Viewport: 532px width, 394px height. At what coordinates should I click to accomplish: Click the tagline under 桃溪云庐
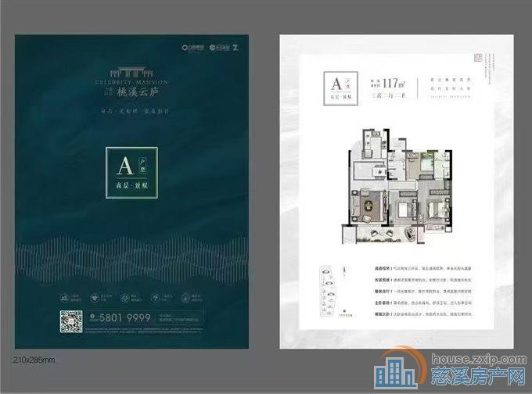coord(135,111)
